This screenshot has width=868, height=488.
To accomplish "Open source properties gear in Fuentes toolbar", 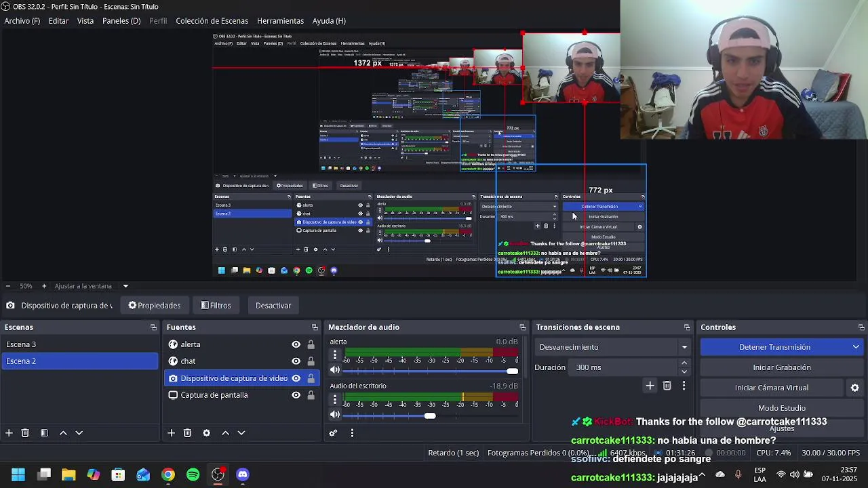I will pos(206,432).
